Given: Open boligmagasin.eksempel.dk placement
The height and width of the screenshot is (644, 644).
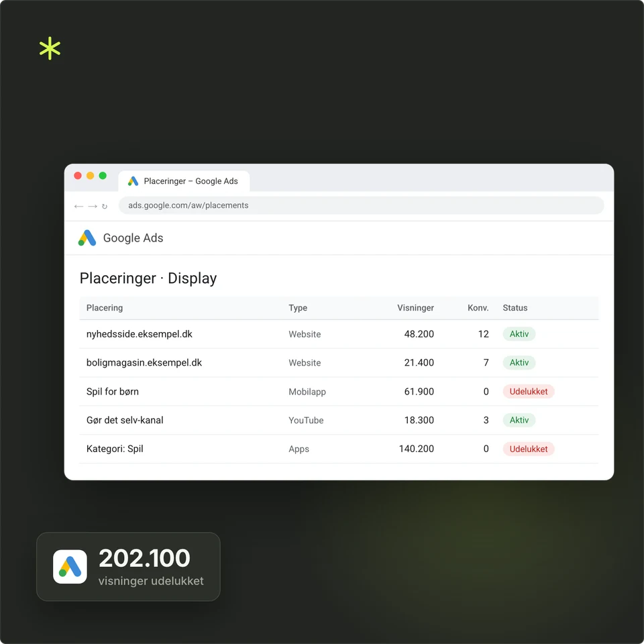Looking at the screenshot, I should click(x=144, y=363).
